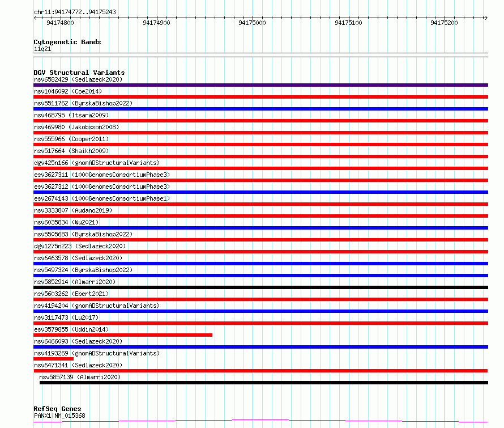Click ruler position 94175200
Image resolution: width=504 pixels, height=428 pixels.
444,23
